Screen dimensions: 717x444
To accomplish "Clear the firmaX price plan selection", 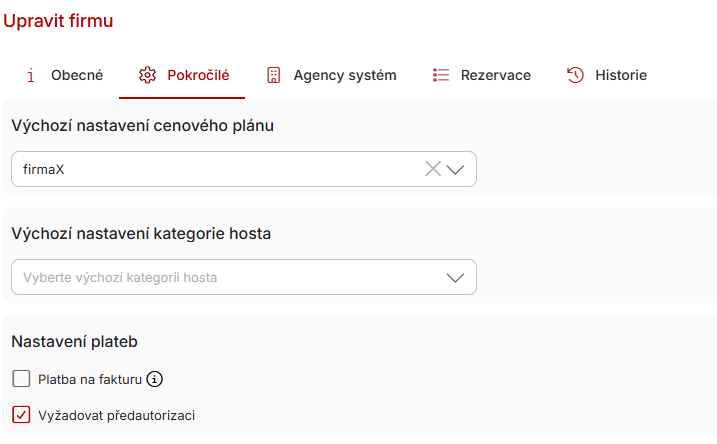I will [x=433, y=169].
